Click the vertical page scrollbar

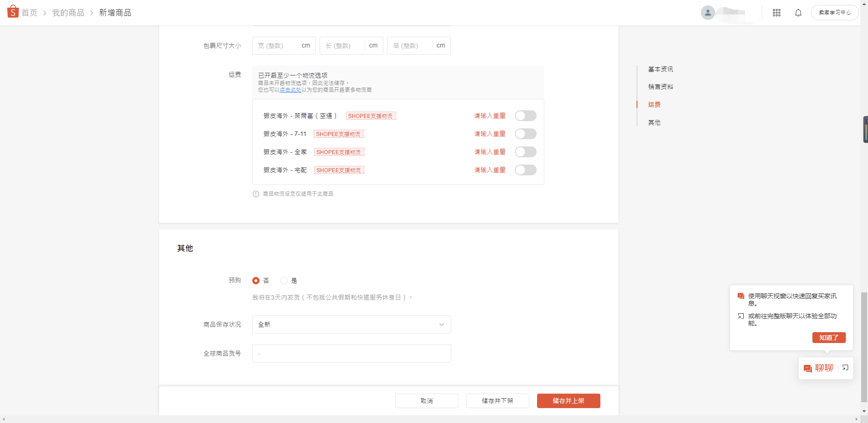click(x=864, y=347)
